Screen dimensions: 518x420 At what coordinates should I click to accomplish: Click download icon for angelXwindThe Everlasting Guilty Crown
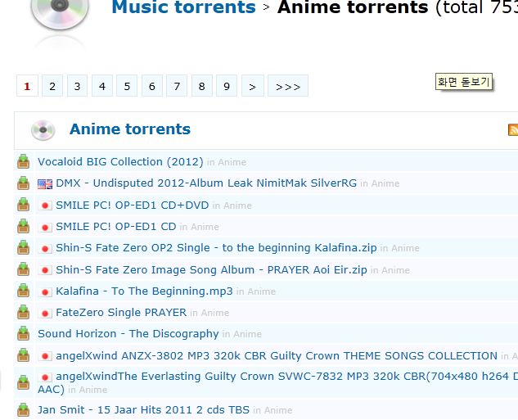coord(23,382)
